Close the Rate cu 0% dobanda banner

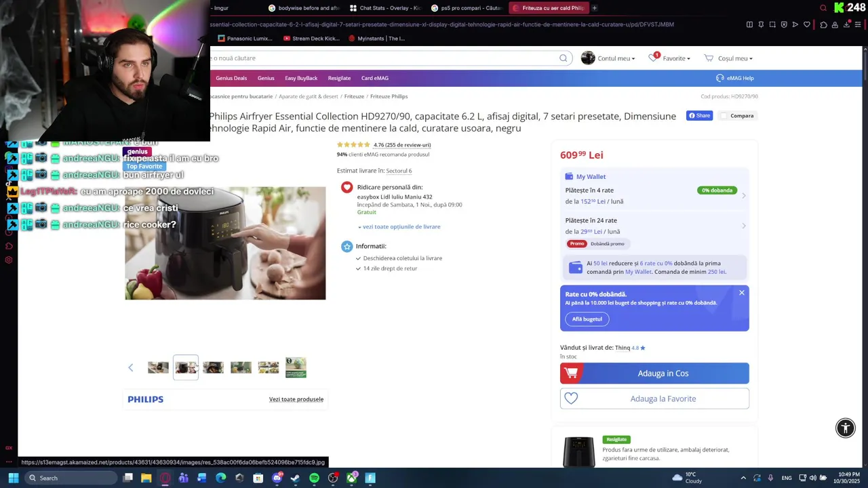[741, 293]
